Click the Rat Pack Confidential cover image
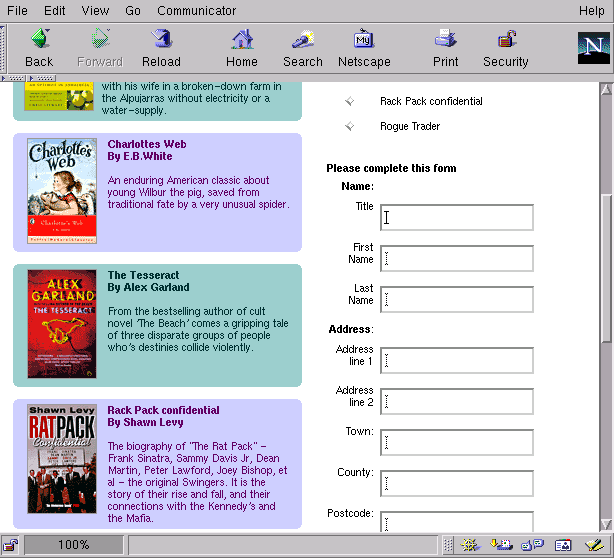The height and width of the screenshot is (559, 616). click(62, 459)
